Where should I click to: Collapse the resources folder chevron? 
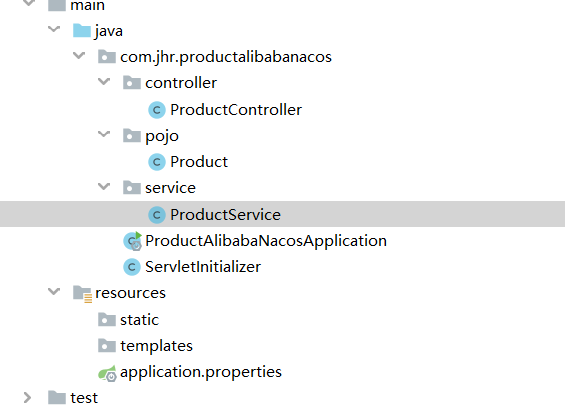(x=54, y=291)
